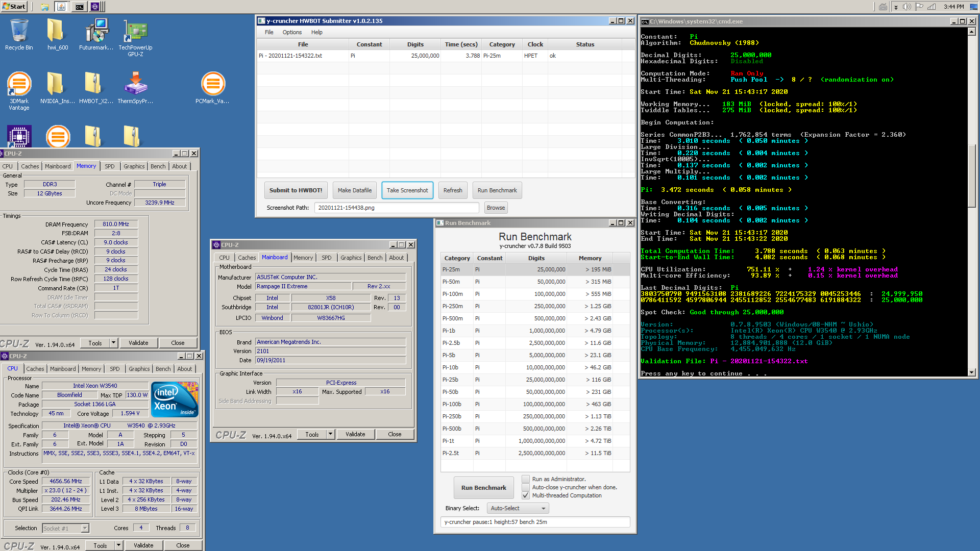Image resolution: width=980 pixels, height=551 pixels.
Task: Click the Memory column header in benchmark list
Action: pos(590,258)
